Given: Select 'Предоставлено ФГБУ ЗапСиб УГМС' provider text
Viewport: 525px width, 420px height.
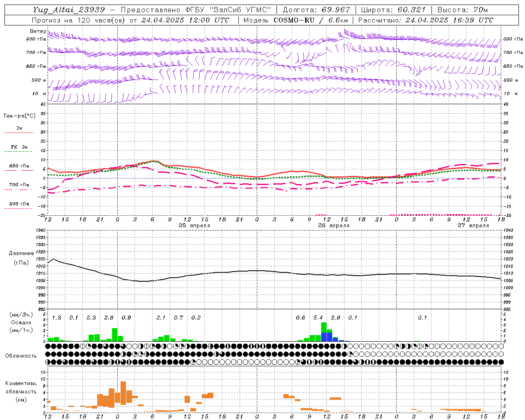Looking at the screenshot, I should pos(196,10).
